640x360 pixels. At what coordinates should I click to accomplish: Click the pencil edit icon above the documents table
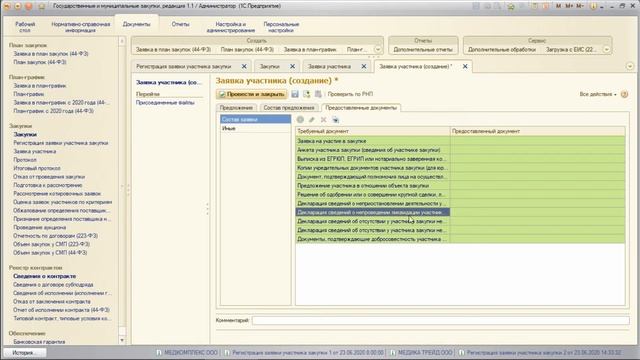[312, 120]
